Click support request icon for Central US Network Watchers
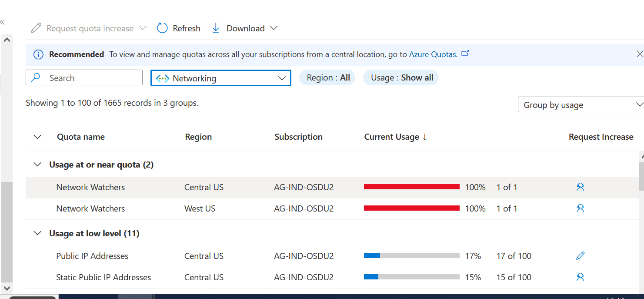 580,187
